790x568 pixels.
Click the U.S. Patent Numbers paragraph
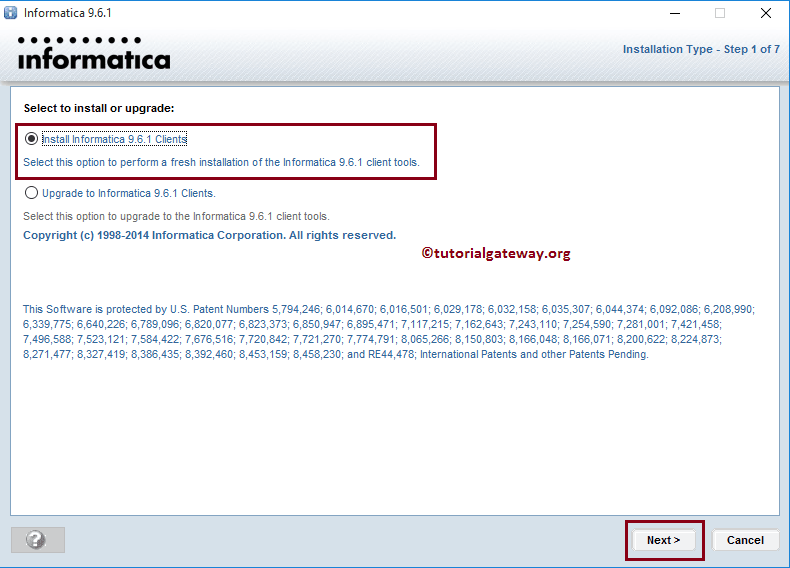pos(389,332)
